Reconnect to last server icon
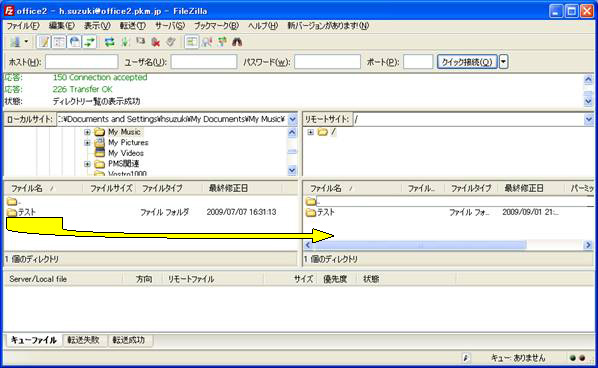The image size is (598, 368). click(171, 42)
